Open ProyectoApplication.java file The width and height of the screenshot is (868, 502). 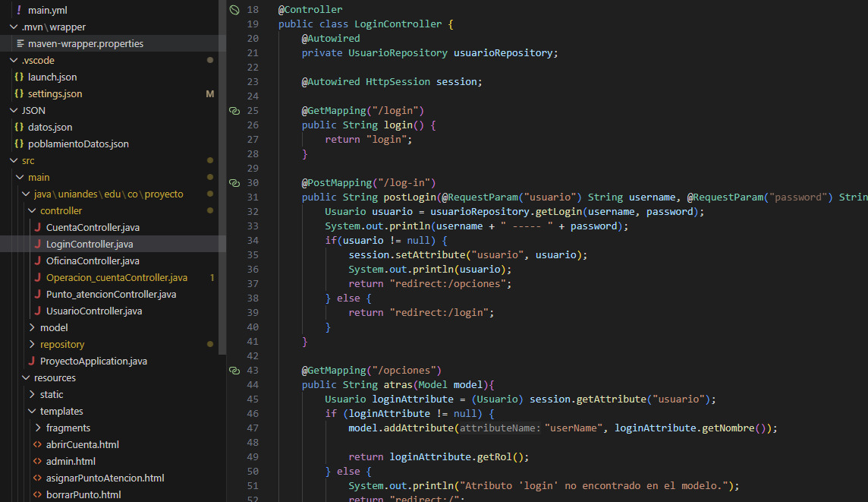93,361
